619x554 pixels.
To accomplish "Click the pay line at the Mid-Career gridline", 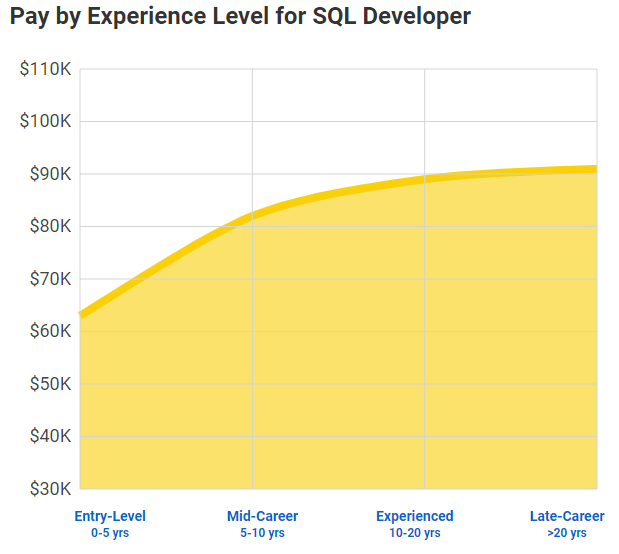I will (252, 214).
